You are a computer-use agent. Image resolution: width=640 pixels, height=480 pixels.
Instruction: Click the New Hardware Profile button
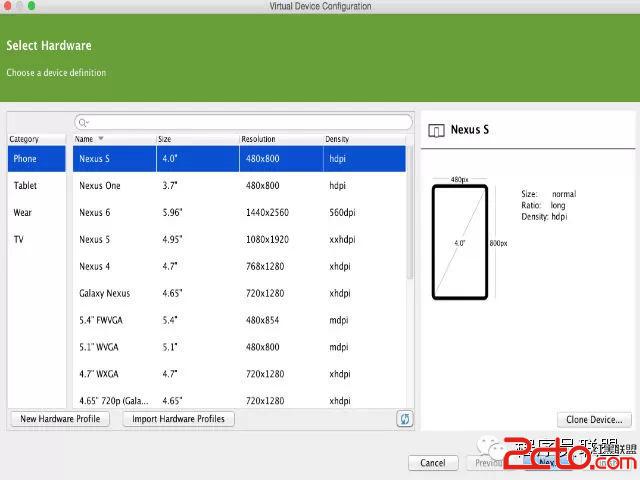click(x=60, y=419)
